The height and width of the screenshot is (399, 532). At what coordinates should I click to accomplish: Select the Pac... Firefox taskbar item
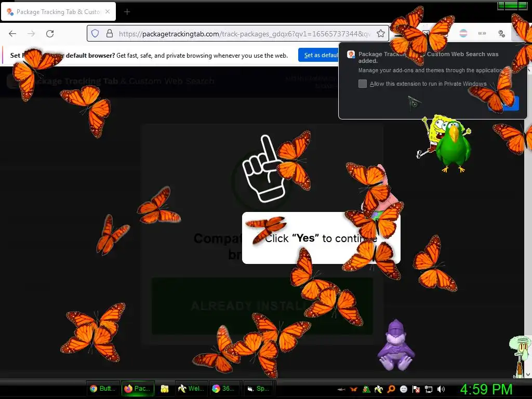pyautogui.click(x=137, y=389)
